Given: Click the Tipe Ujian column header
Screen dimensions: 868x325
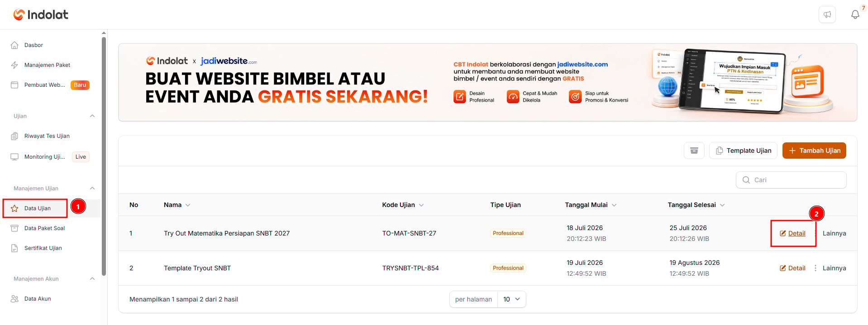Looking at the screenshot, I should click(x=506, y=205).
